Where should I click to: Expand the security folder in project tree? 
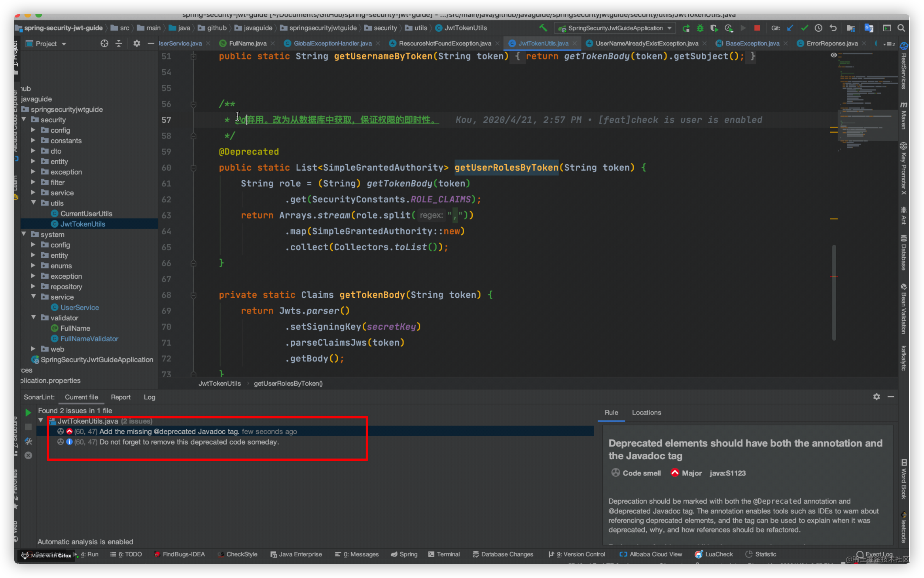pos(25,119)
